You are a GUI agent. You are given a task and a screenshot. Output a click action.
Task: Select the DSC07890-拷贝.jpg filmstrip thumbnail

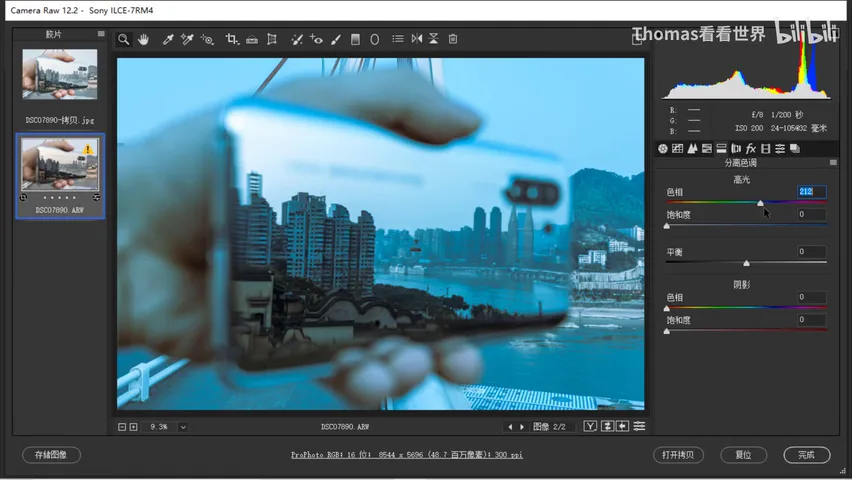point(60,74)
